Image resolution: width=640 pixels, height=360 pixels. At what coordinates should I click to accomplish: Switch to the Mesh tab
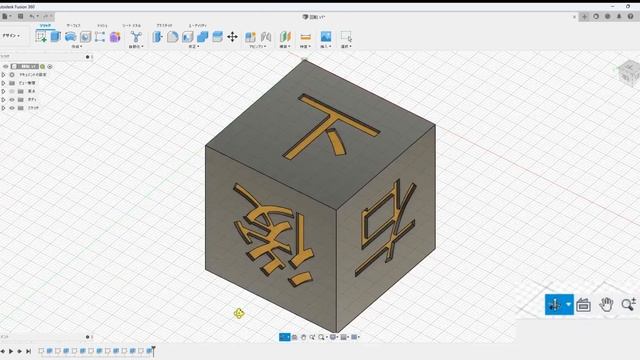pyautogui.click(x=102, y=26)
